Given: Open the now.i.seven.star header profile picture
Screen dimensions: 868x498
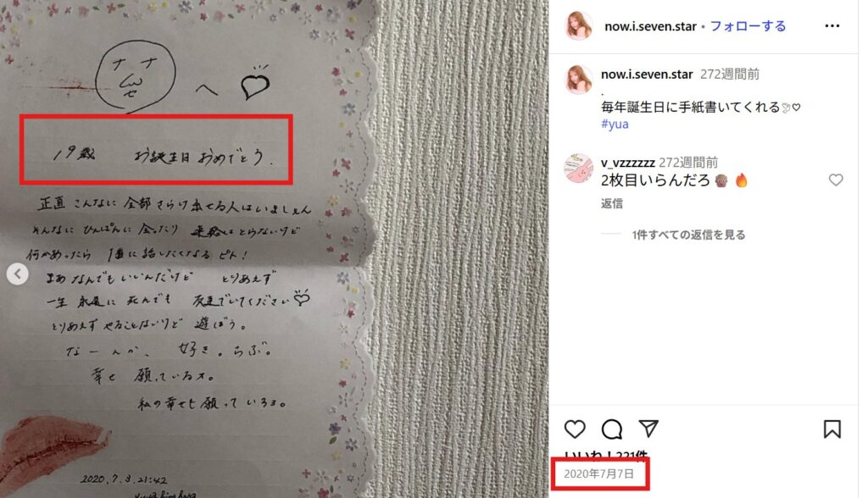Looking at the screenshot, I should [578, 25].
